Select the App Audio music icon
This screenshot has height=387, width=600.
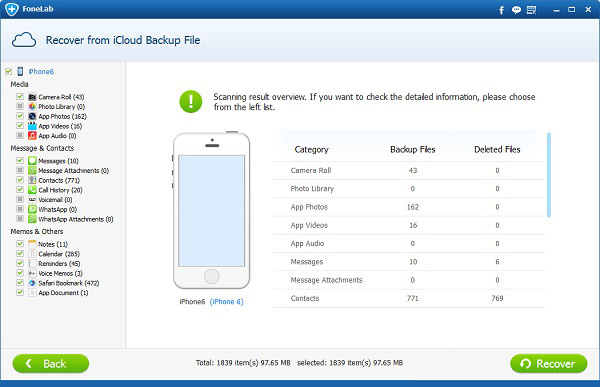point(33,136)
